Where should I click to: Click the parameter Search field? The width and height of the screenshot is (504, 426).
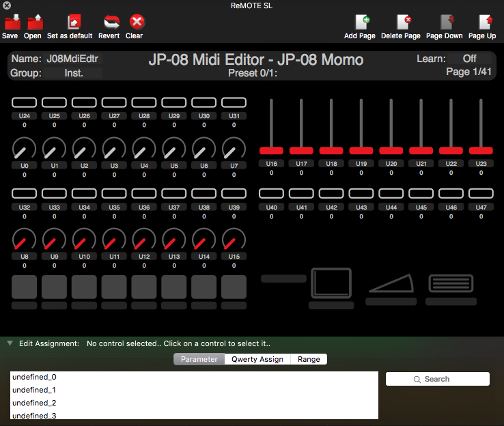438,379
